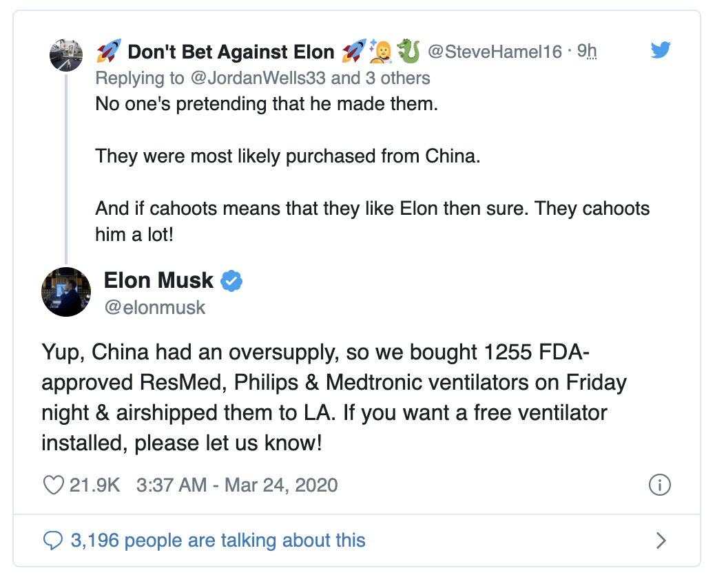Visit the @elonmusk handle link

(154, 307)
